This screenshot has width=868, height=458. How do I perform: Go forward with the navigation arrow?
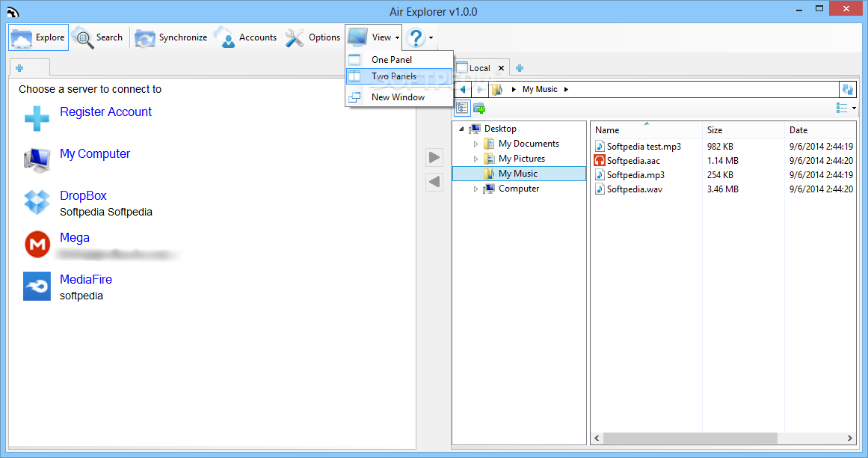coord(480,89)
